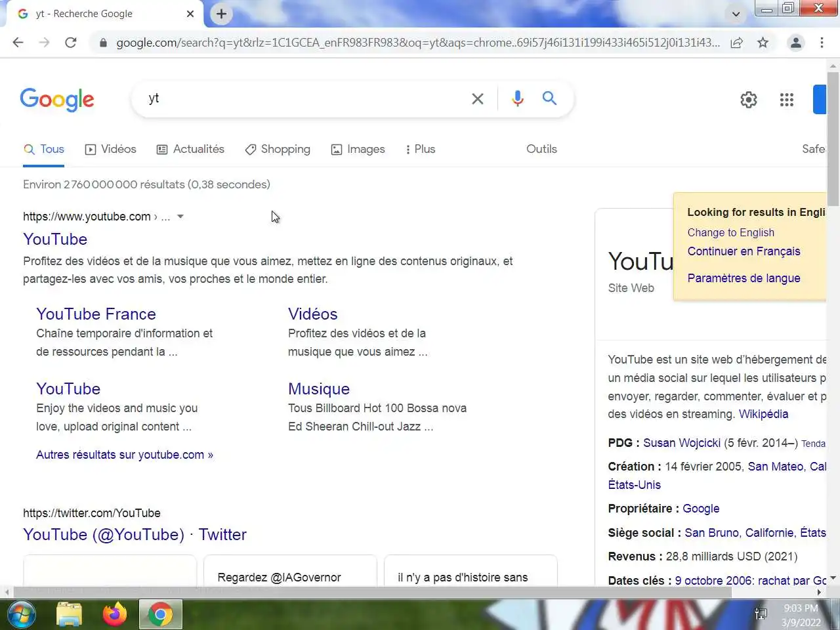Launch Firefox from taskbar
The image size is (840, 630).
pyautogui.click(x=115, y=615)
